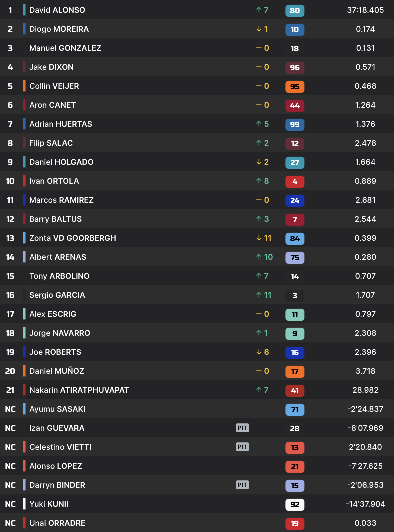Click Albert Arenas' number 75 badge

pyautogui.click(x=295, y=258)
